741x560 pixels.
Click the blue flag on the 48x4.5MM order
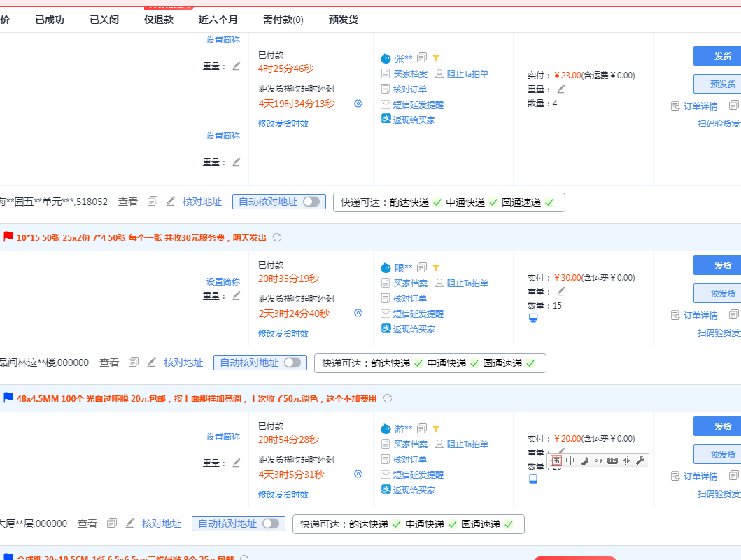pyautogui.click(x=8, y=398)
